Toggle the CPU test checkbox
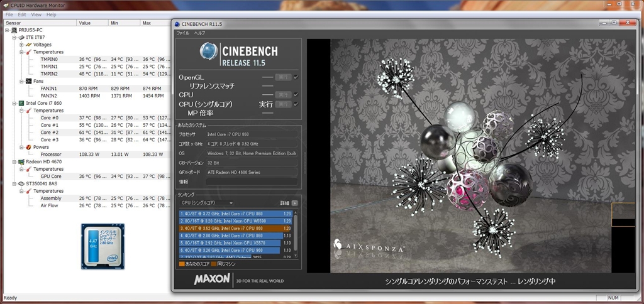Image resolution: width=644 pixels, height=304 pixels. (296, 95)
